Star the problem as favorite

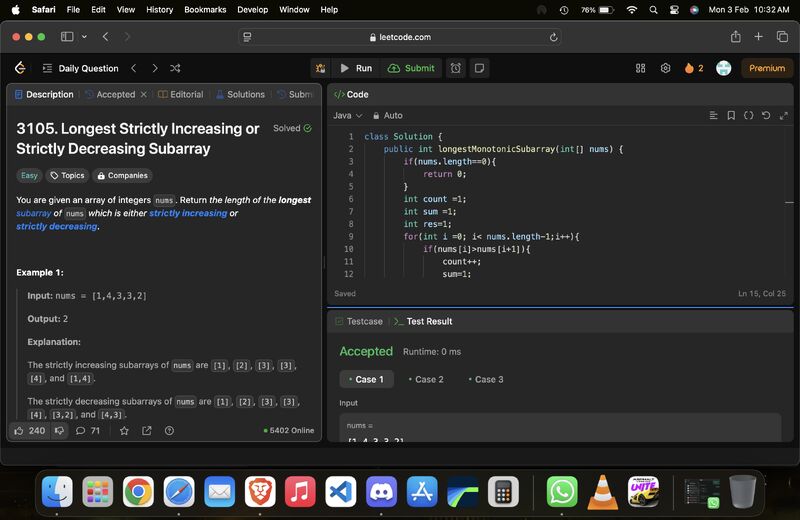(x=124, y=431)
